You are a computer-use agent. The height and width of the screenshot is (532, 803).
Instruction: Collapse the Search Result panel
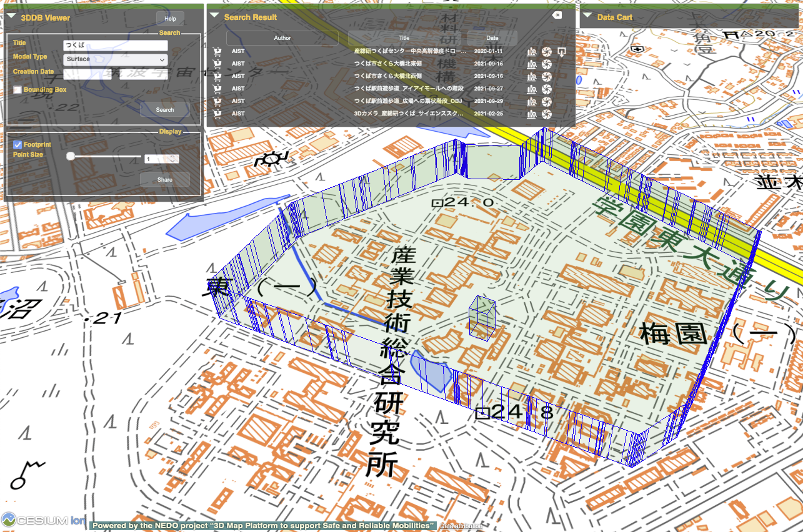(214, 16)
